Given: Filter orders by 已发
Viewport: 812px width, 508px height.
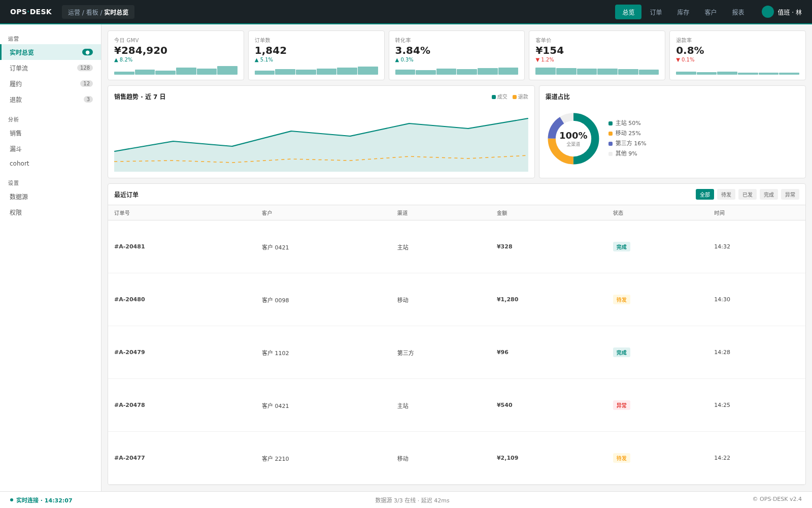Looking at the screenshot, I should pos(748,195).
